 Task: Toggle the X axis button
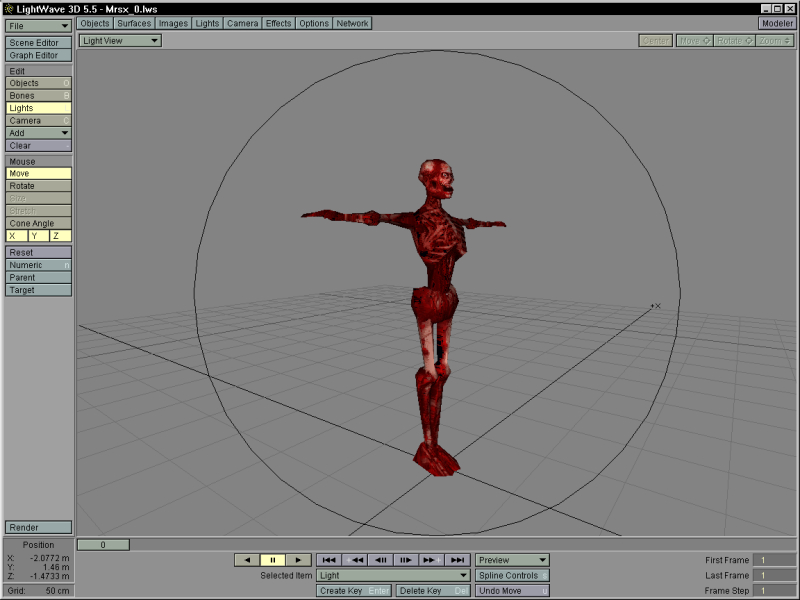[16, 236]
